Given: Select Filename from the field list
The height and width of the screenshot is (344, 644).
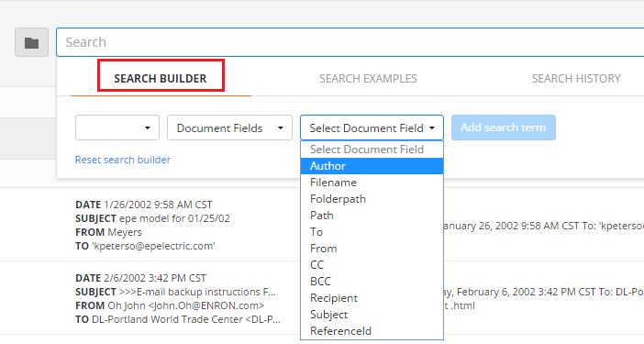Looking at the screenshot, I should pos(372,183).
